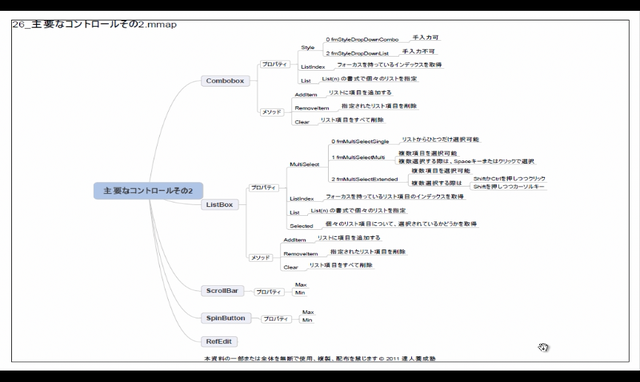640x382 pixels.
Task: Click Combobox's メソッド branch
Action: 272,112
